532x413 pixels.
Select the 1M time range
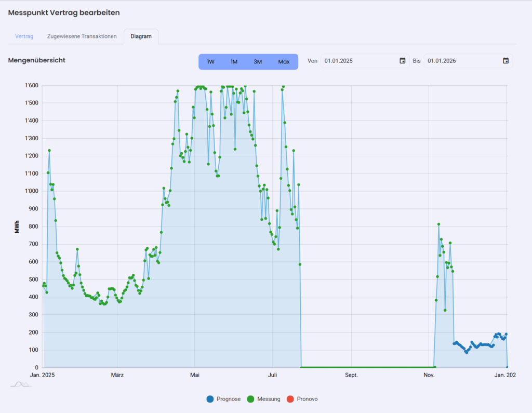[234, 62]
